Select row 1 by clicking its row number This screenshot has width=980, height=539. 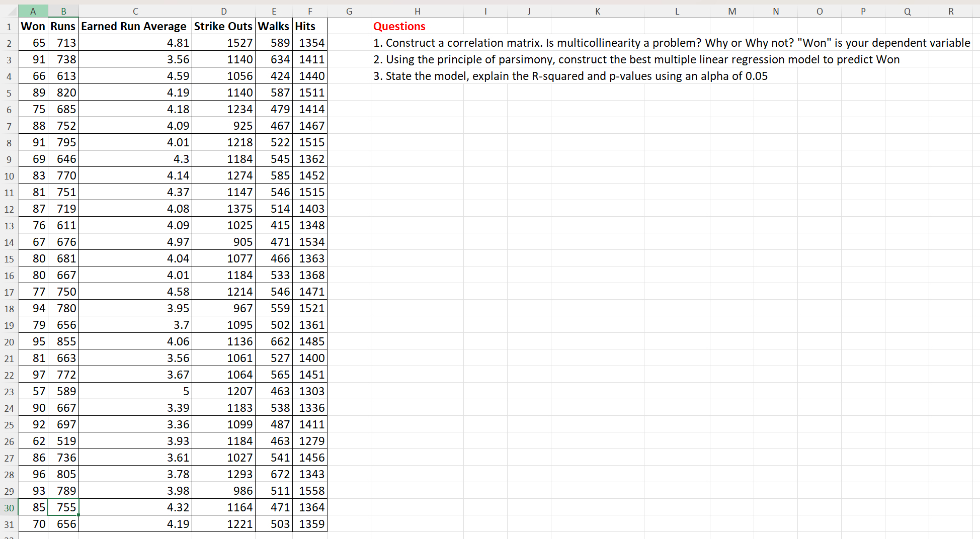[9, 26]
